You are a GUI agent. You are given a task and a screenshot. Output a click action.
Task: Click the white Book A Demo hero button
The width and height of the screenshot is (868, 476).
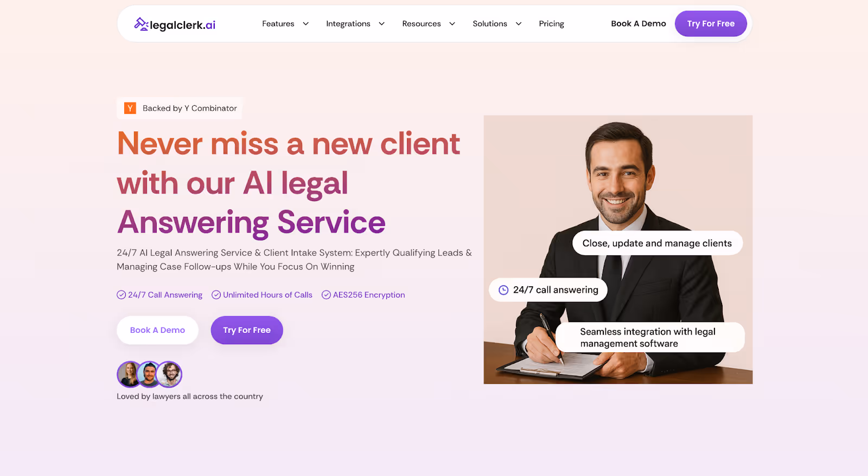click(x=157, y=330)
